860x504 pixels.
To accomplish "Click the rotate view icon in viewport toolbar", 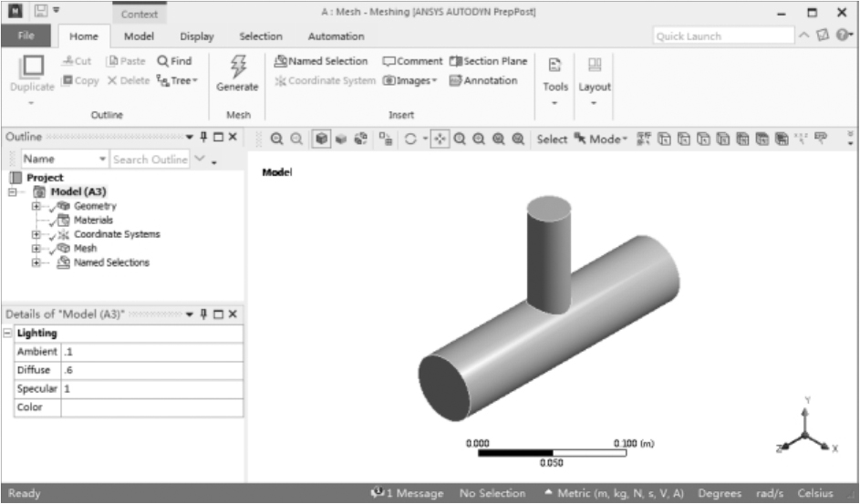I will (411, 139).
